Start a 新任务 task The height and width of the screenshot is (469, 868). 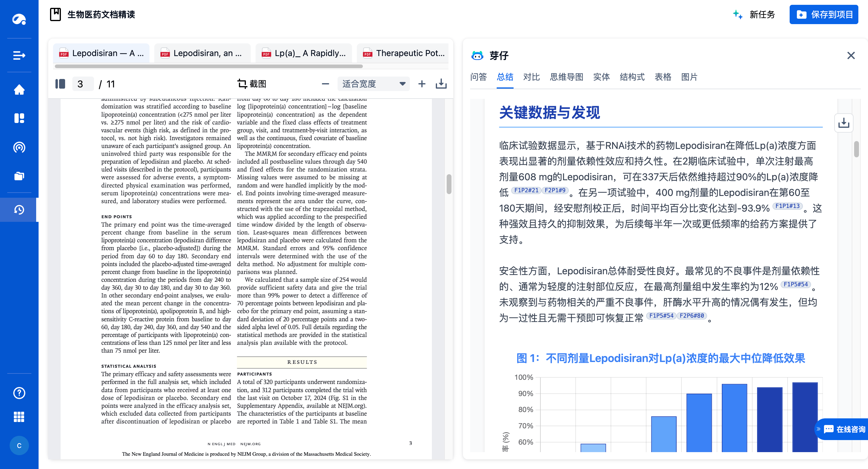click(762, 14)
